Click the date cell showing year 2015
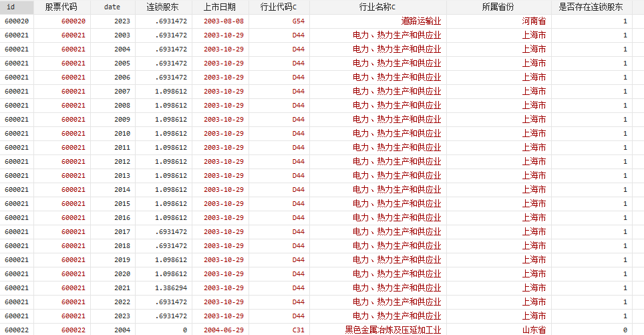The image size is (644, 335). pyautogui.click(x=122, y=203)
